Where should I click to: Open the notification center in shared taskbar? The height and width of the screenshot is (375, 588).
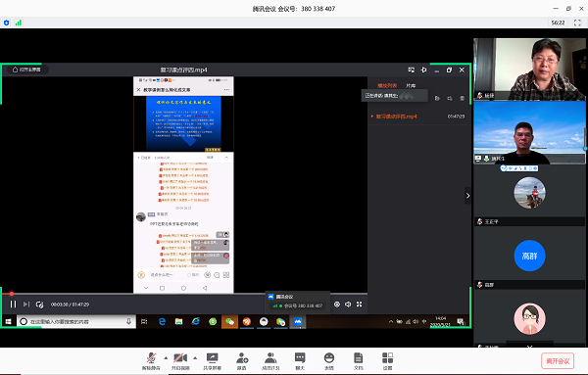coord(461,321)
